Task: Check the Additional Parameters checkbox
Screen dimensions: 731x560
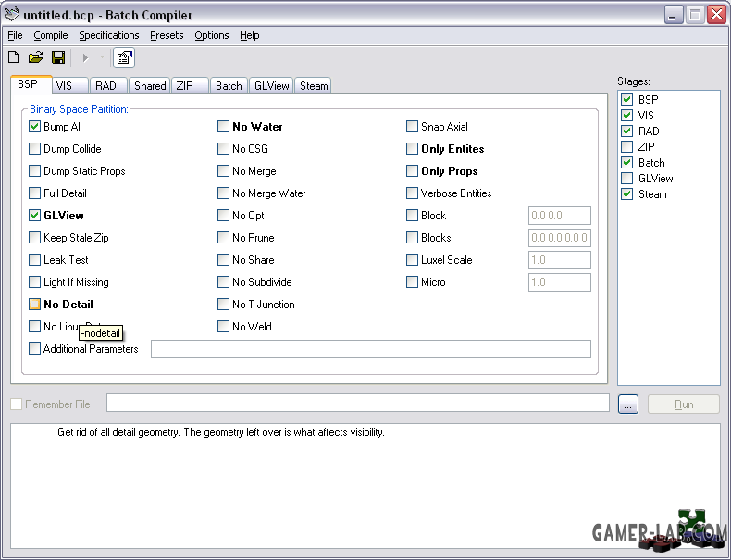Action: pos(34,349)
